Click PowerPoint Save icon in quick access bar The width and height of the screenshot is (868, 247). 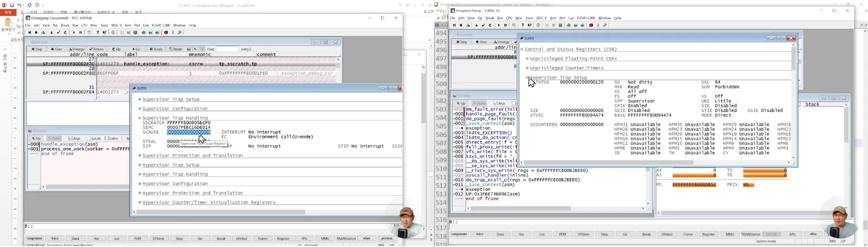pyautogui.click(x=12, y=5)
